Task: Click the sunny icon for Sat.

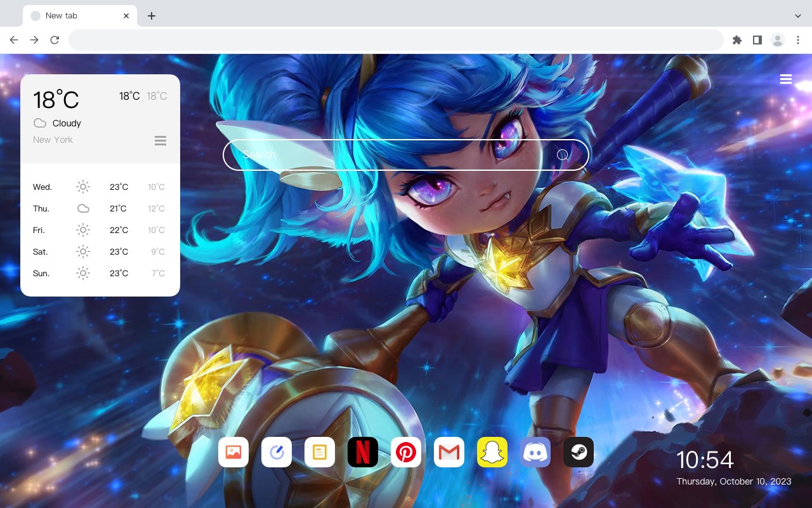Action: [x=83, y=251]
